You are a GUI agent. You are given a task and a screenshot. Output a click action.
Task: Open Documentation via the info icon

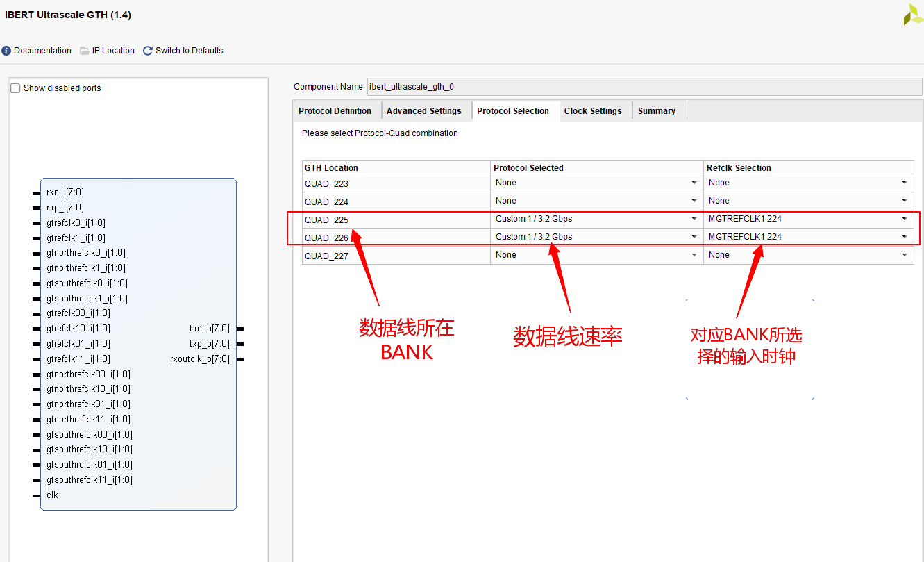point(6,50)
